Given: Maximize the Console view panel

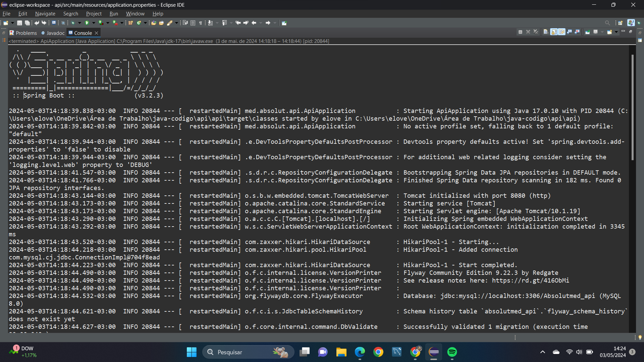Looking at the screenshot, I should point(631,31).
